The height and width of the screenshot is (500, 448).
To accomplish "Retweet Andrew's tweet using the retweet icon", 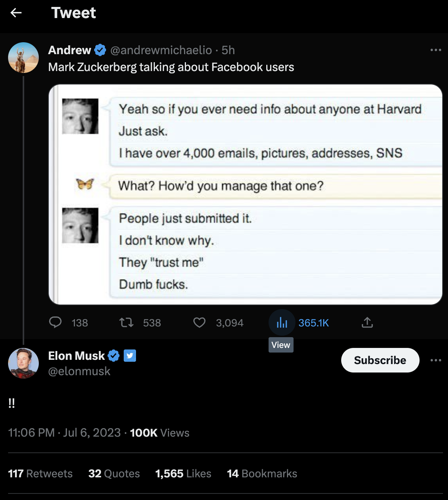I will [x=126, y=323].
